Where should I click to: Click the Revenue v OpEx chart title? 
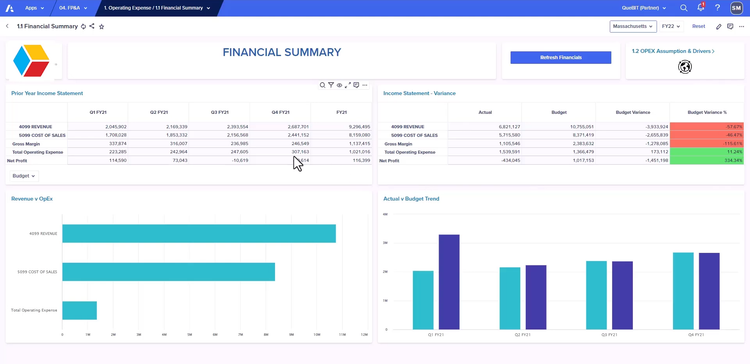tap(32, 199)
